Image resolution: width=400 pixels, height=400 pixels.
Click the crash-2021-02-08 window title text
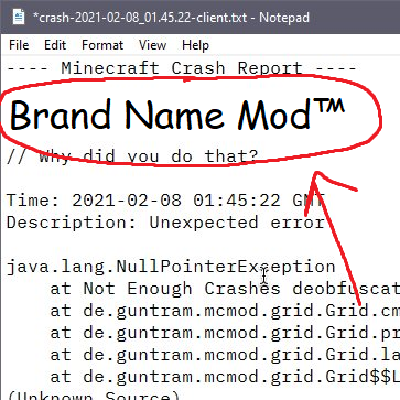[140, 17]
